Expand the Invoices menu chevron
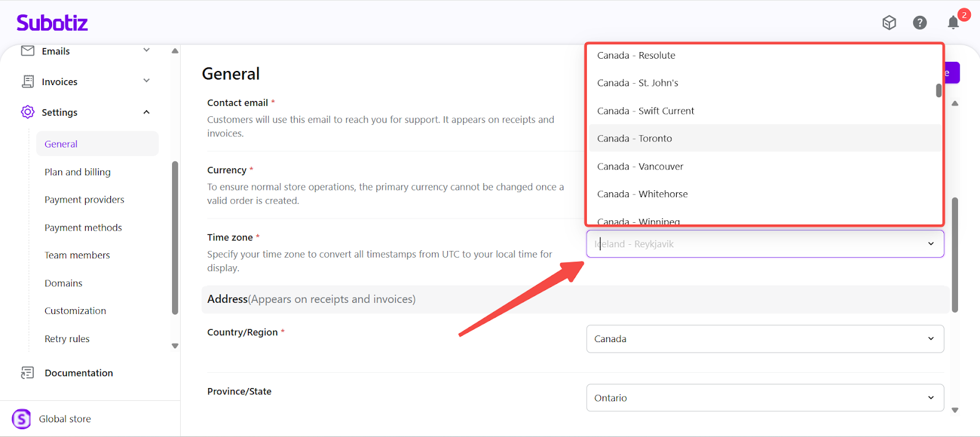The width and height of the screenshot is (980, 437). (x=146, y=81)
